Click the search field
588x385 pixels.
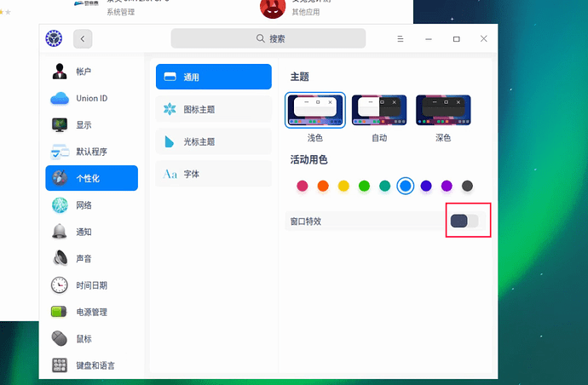[268, 38]
